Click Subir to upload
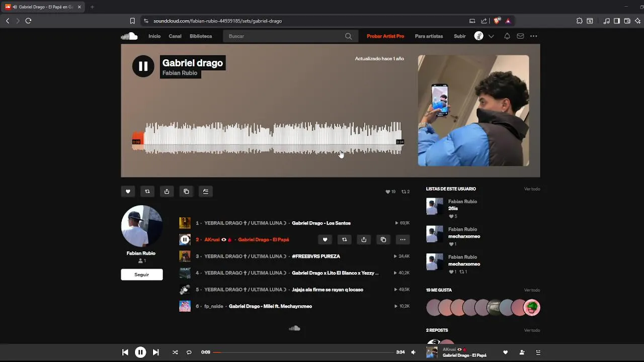This screenshot has width=644, height=362. pos(460,36)
